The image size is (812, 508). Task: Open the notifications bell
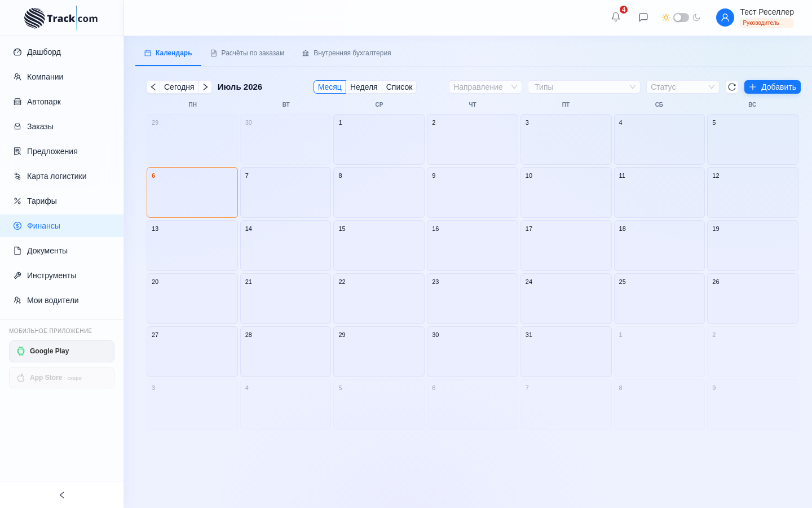click(x=616, y=17)
